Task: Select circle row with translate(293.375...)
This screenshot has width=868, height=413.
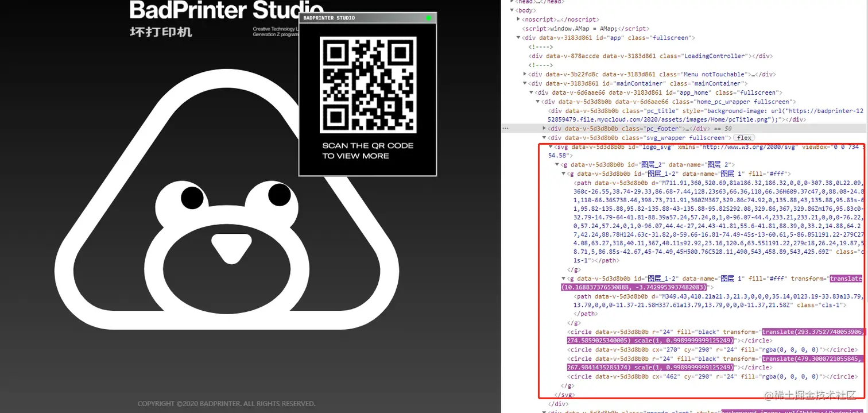Action: (716, 336)
